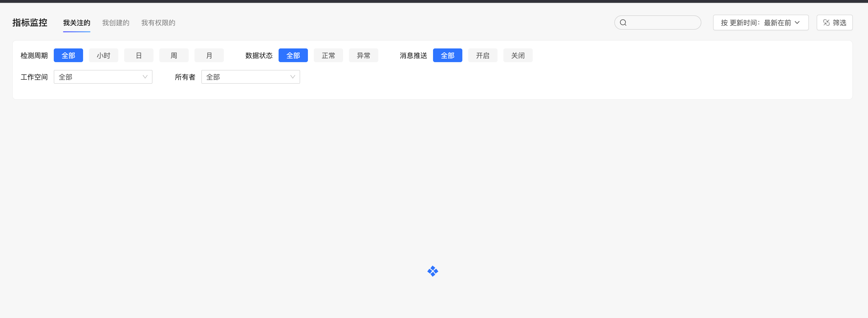
Task: Select 关闭 under 消息推送
Action: [518, 55]
